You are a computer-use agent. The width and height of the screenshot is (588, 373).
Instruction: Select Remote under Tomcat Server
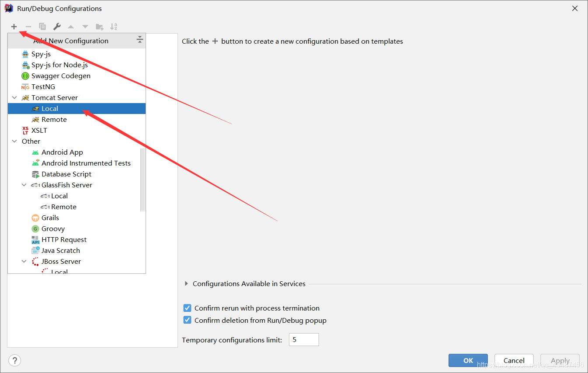point(77,120)
